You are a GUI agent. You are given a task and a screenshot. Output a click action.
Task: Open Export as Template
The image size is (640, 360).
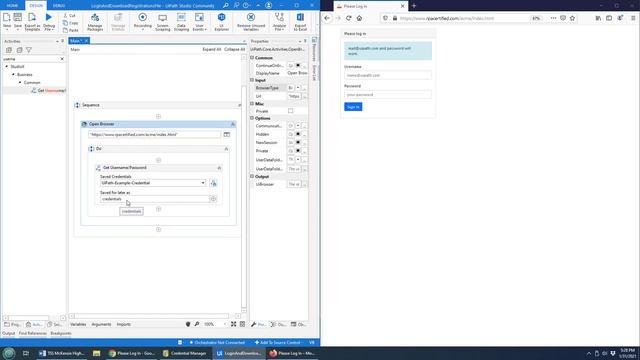click(32, 21)
